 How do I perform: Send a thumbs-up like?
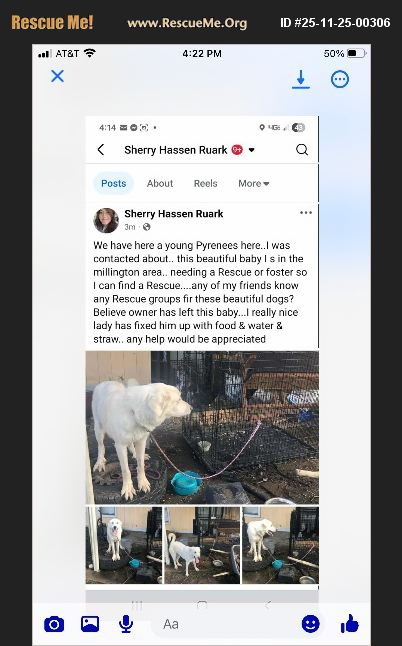tap(350, 623)
